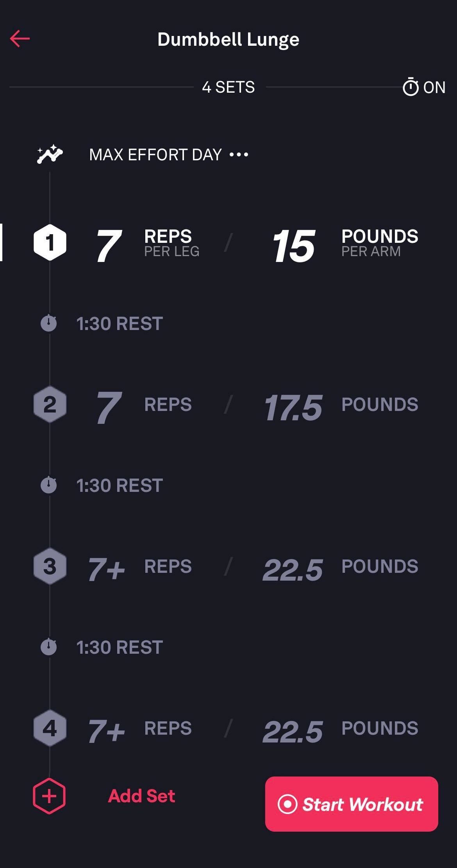Adjust the rest timer after set 1

click(x=119, y=324)
